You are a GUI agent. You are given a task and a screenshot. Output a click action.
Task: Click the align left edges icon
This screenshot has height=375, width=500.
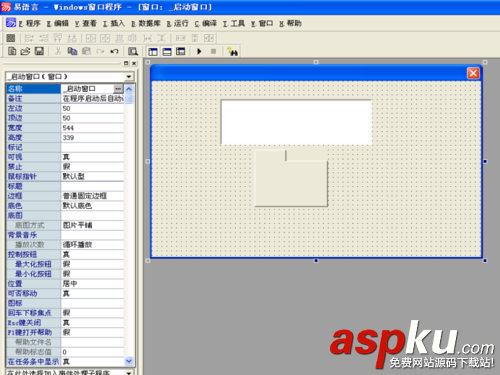pyautogui.click(x=30, y=38)
